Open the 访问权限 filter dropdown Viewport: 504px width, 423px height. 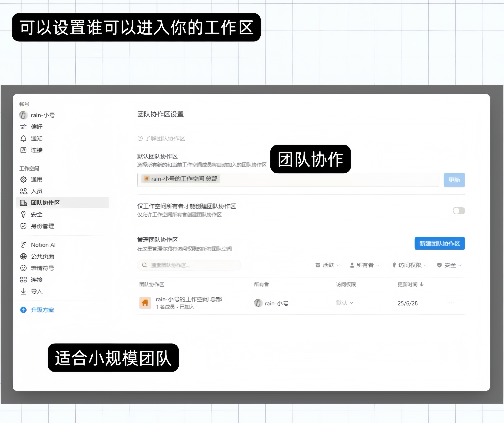tap(409, 265)
